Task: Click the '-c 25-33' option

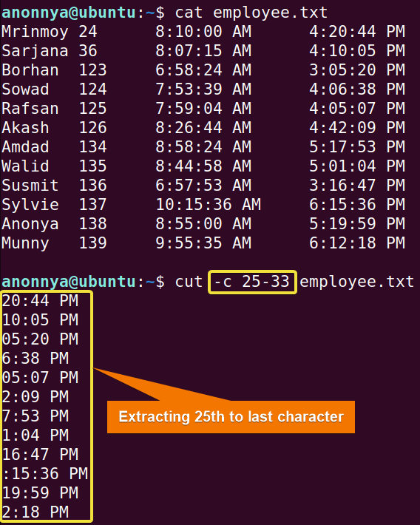Action: 252,282
